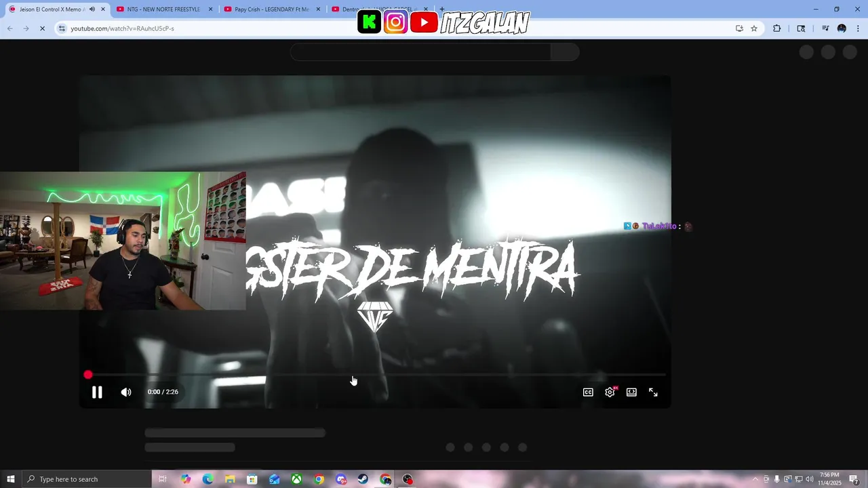Screen dimensions: 868x488
Task: Open Discord from the taskbar
Action: point(341,479)
